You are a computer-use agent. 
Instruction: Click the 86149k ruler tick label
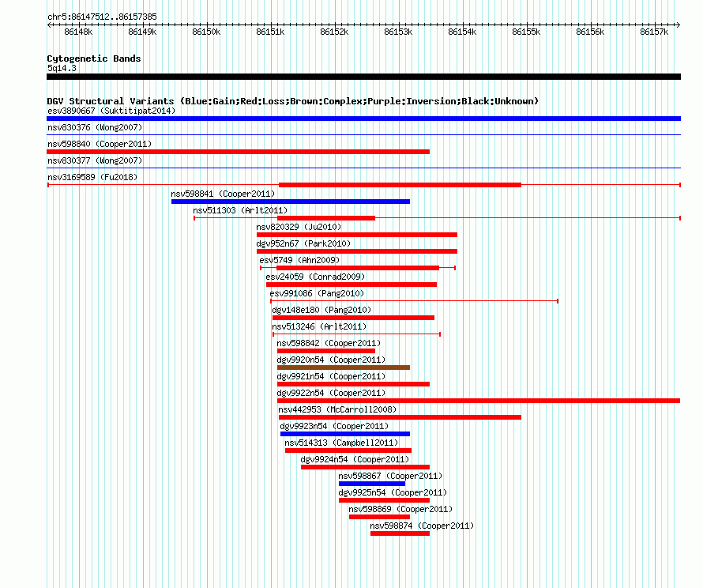tap(142, 32)
